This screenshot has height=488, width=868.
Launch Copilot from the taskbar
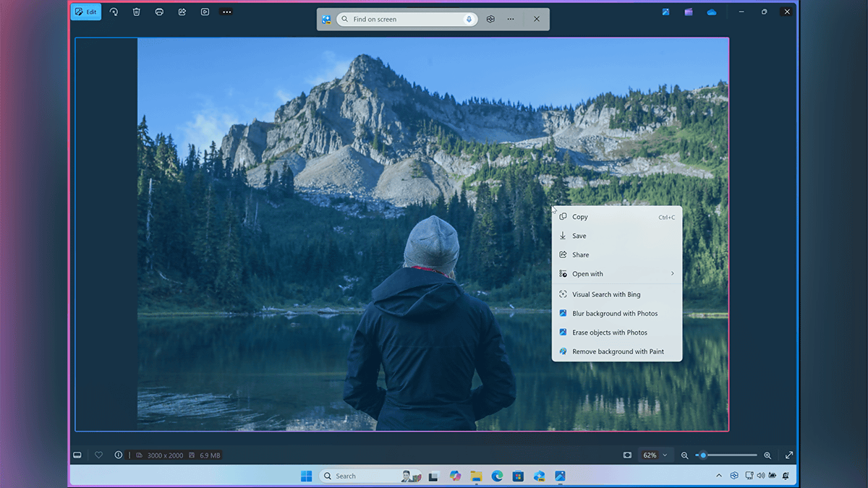point(455,476)
